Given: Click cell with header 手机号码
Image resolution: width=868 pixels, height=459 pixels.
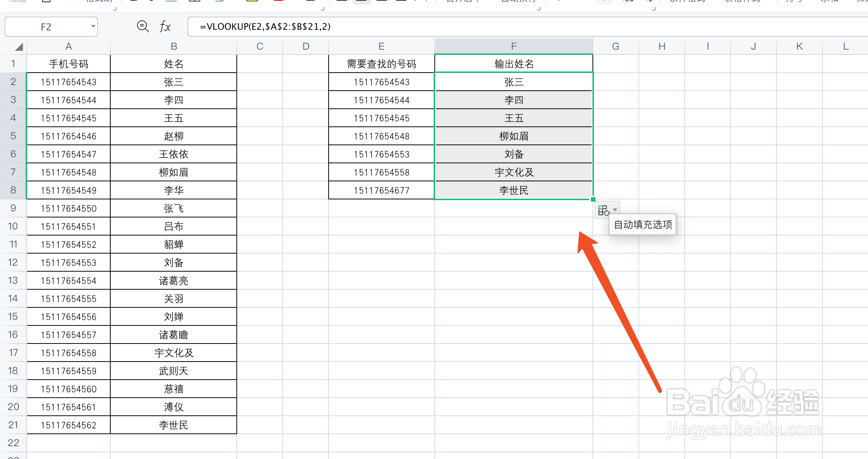Looking at the screenshot, I should (69, 64).
